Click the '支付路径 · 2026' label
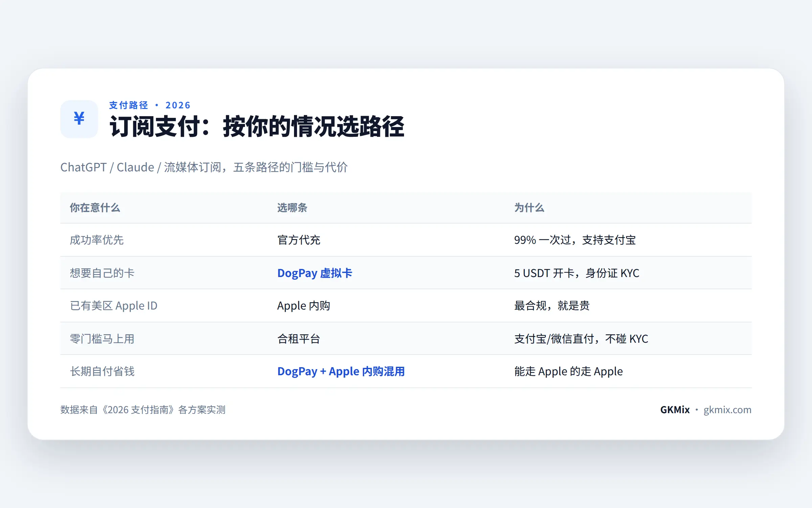The height and width of the screenshot is (508, 812). (150, 105)
